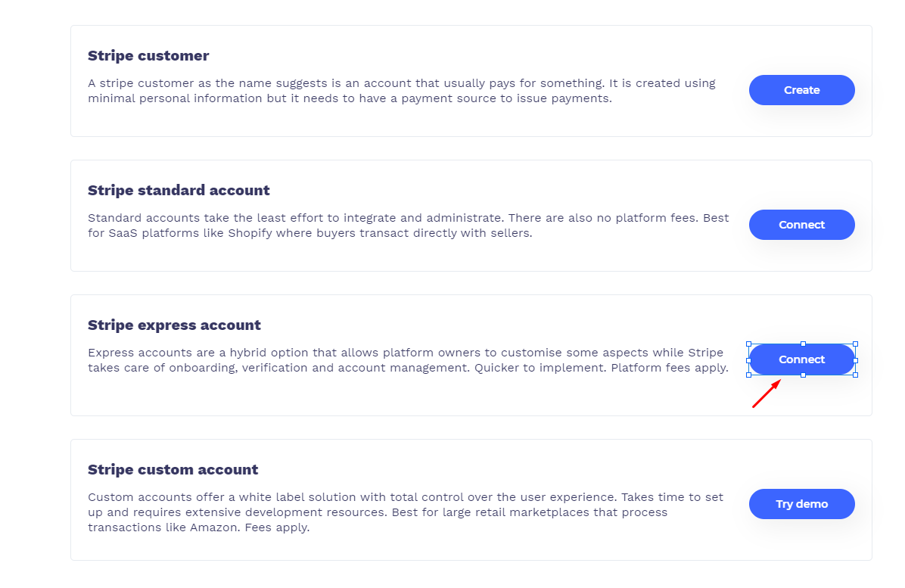Click the Stripe custom account title

coord(173,470)
